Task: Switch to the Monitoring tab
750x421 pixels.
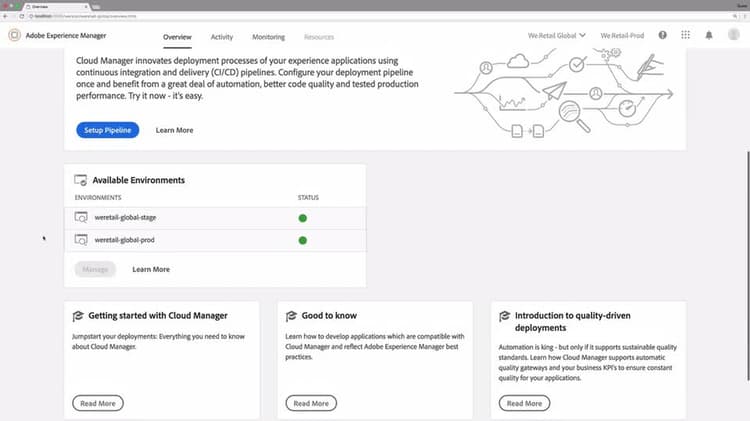Action: click(268, 37)
